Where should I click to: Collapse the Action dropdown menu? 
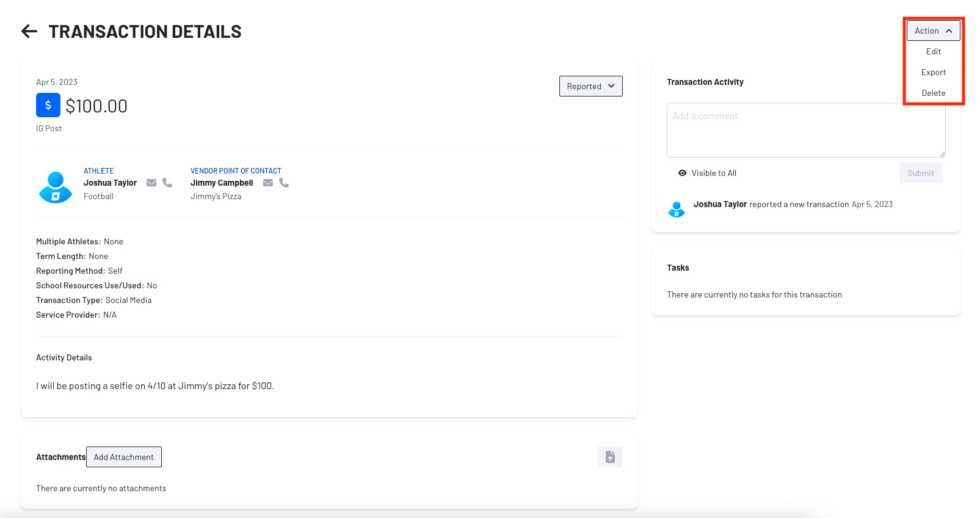[x=933, y=31]
